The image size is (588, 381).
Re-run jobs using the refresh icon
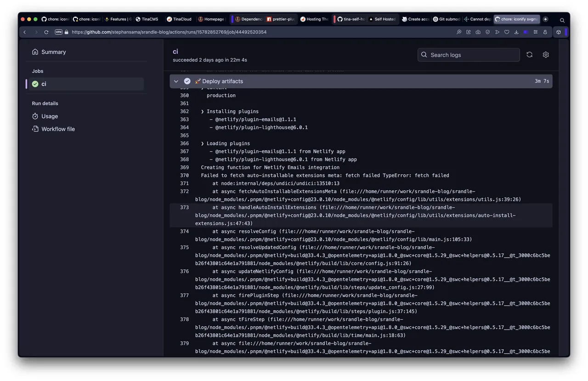tap(529, 55)
